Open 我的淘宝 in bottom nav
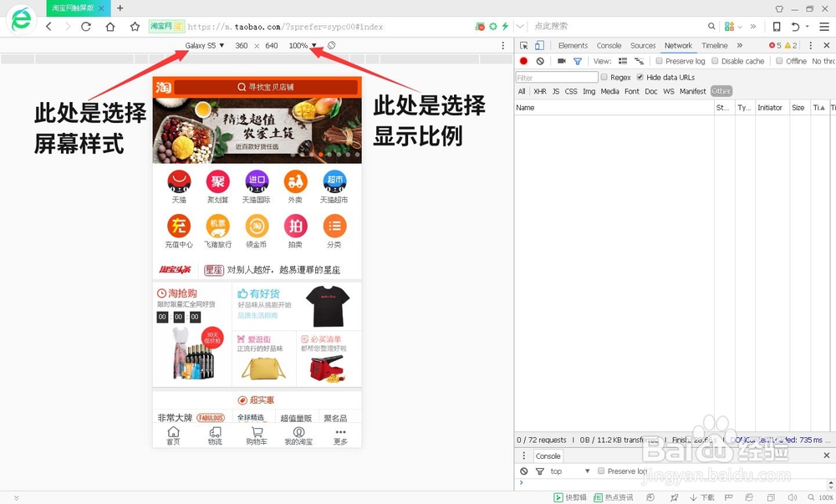 298,435
